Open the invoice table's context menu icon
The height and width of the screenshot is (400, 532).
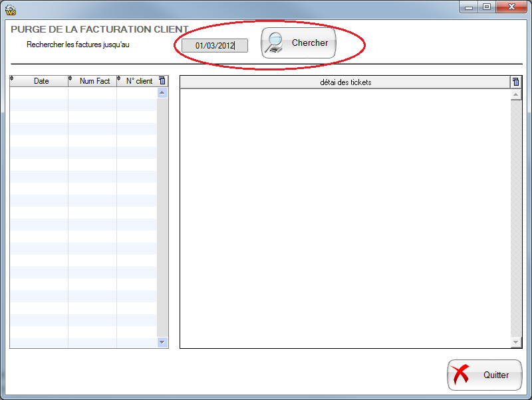[162, 81]
